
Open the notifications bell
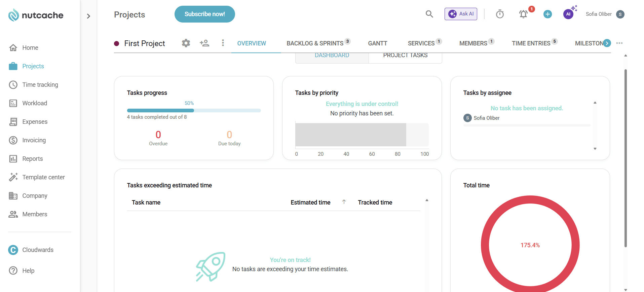point(523,14)
